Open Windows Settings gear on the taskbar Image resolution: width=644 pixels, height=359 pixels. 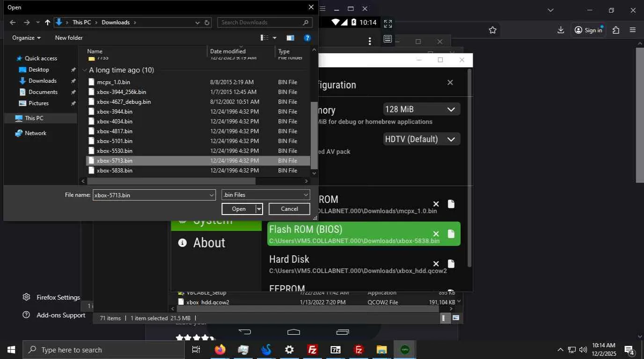point(290,350)
